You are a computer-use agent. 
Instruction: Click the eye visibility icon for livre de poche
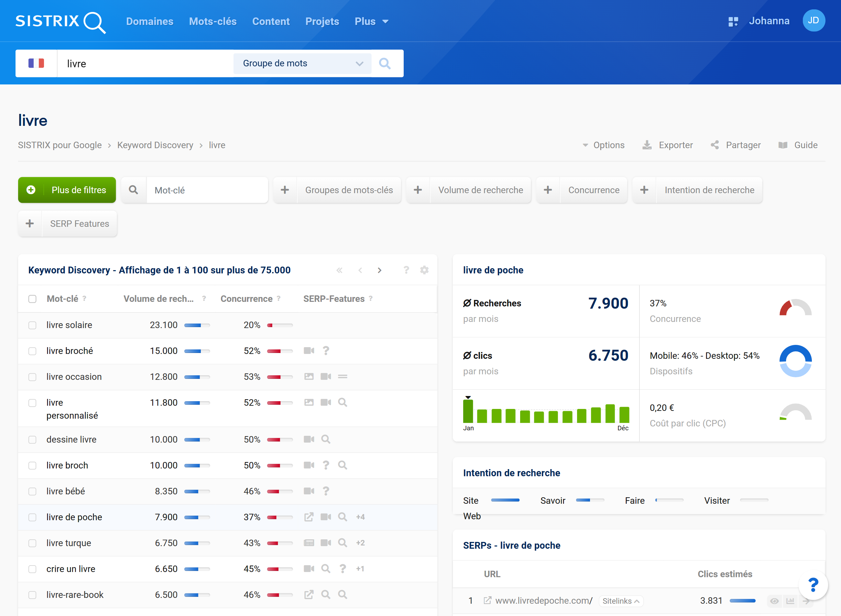coord(774,601)
